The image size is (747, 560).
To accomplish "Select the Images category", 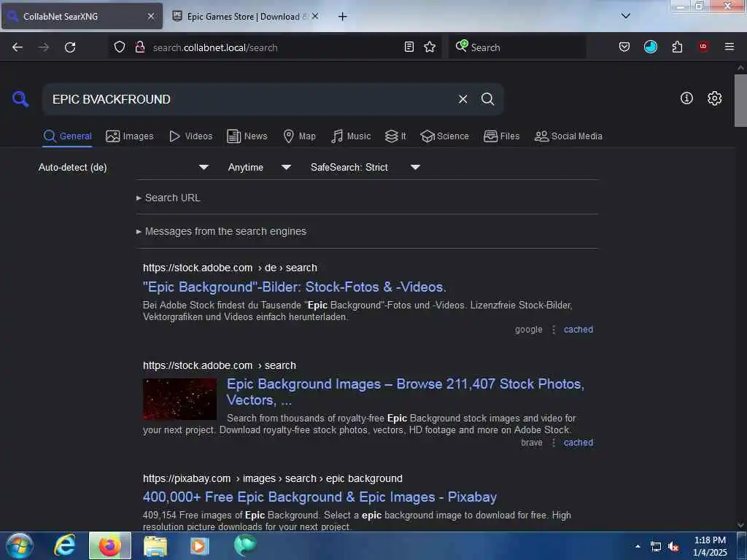I will (x=130, y=136).
